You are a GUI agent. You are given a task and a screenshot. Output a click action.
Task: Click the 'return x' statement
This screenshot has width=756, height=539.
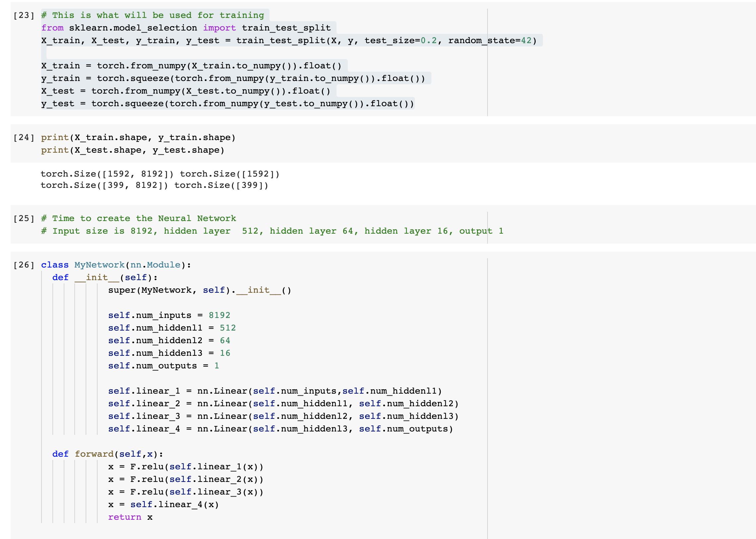130,517
